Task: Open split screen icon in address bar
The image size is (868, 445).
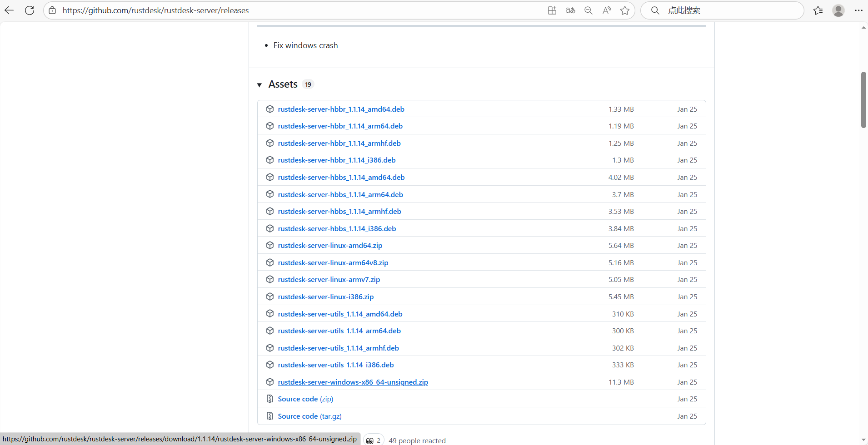Action: [x=552, y=10]
